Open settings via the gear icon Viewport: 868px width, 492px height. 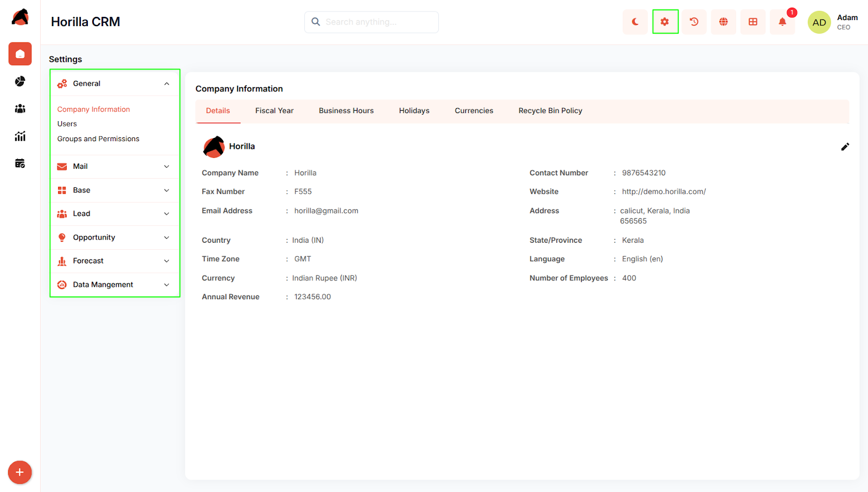(x=665, y=22)
